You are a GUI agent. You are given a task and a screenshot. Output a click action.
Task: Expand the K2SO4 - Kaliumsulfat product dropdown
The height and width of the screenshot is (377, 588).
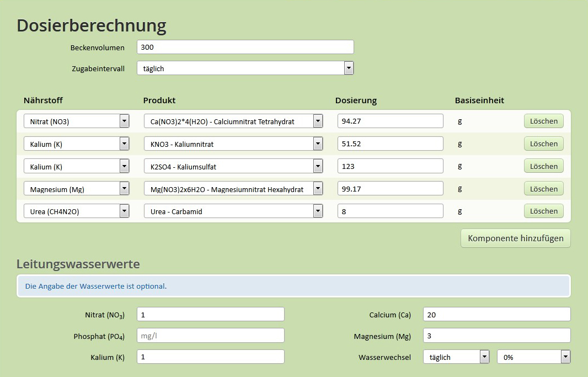point(233,166)
